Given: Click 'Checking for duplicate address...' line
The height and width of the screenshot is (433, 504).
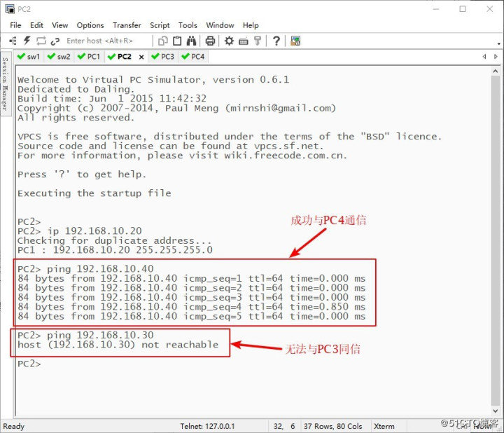Looking at the screenshot, I should point(114,240).
